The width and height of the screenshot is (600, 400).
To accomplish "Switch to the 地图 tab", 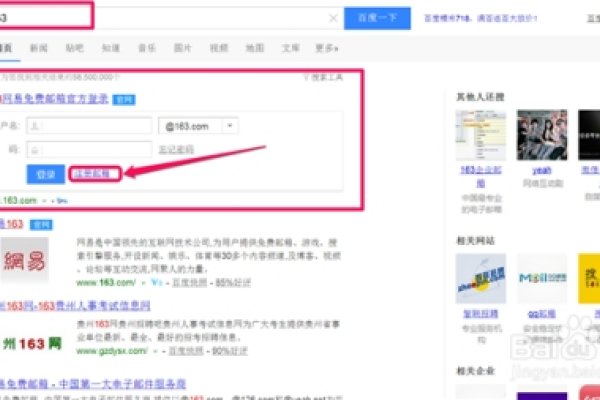I will coord(255,48).
